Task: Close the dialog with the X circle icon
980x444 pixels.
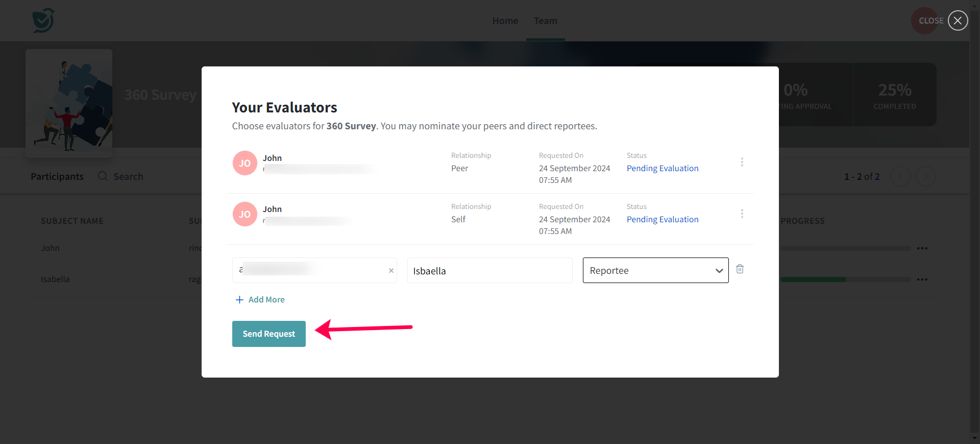Action: coord(958,20)
